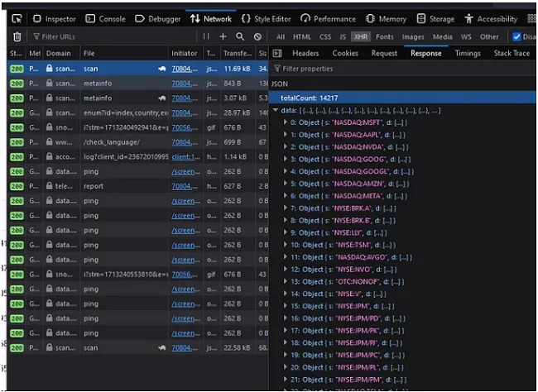Filter requests by Fonts
Screen dimensions: 538x392
385,36
